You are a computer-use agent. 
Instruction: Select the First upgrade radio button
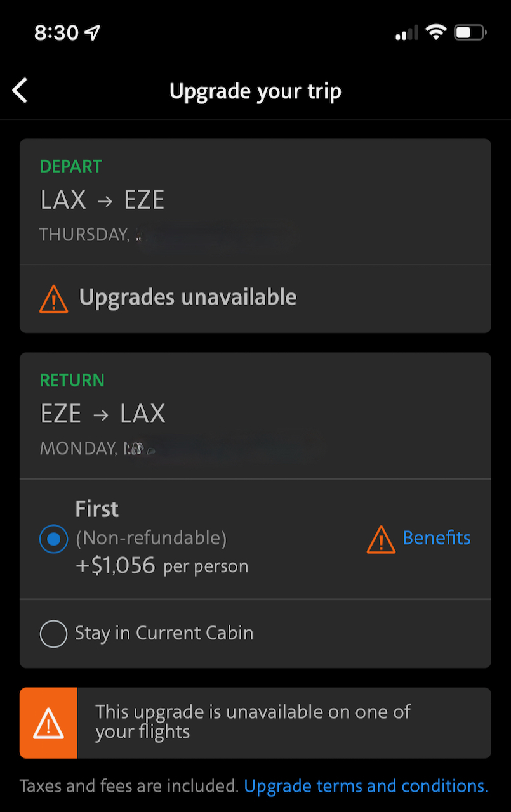tap(53, 539)
